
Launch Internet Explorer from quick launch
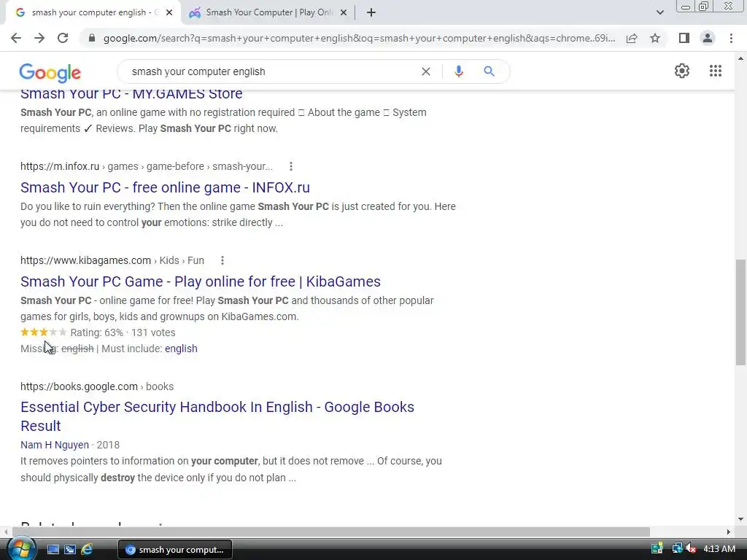[87, 550]
